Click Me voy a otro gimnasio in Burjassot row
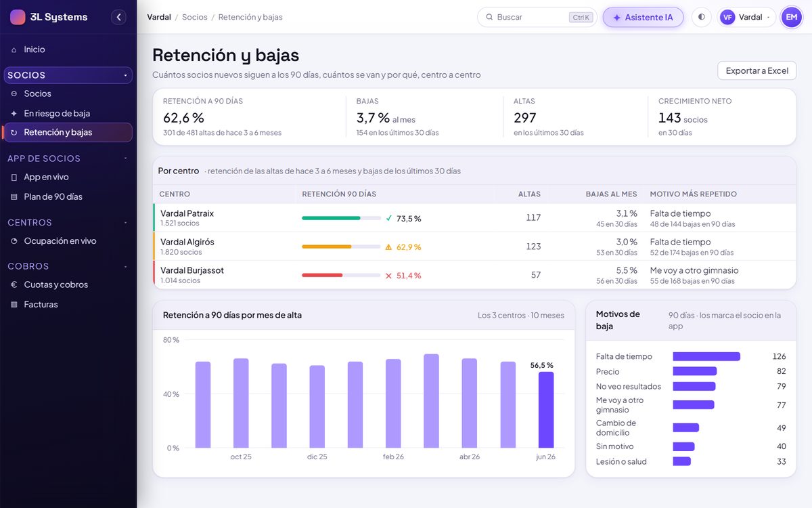Viewport: 812px width, 508px height. (x=694, y=270)
